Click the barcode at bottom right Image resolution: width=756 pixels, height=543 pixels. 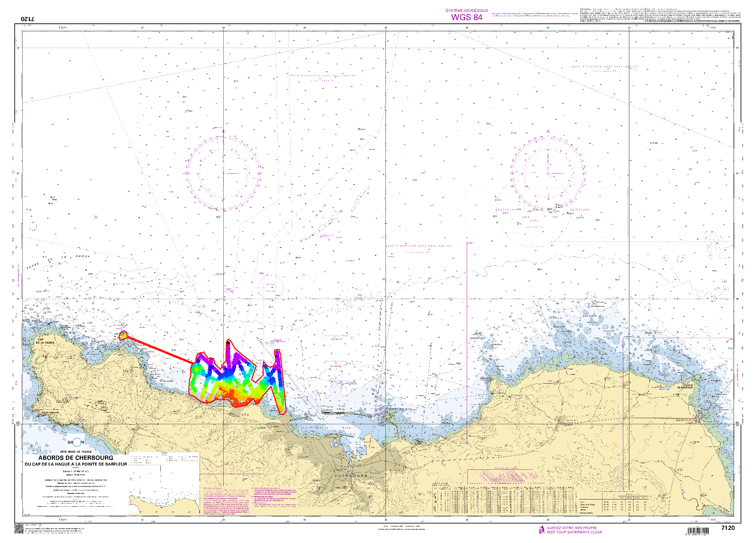coord(698,531)
